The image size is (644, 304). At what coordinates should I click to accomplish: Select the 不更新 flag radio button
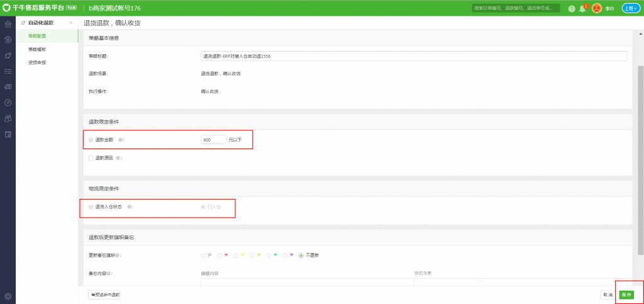point(301,256)
